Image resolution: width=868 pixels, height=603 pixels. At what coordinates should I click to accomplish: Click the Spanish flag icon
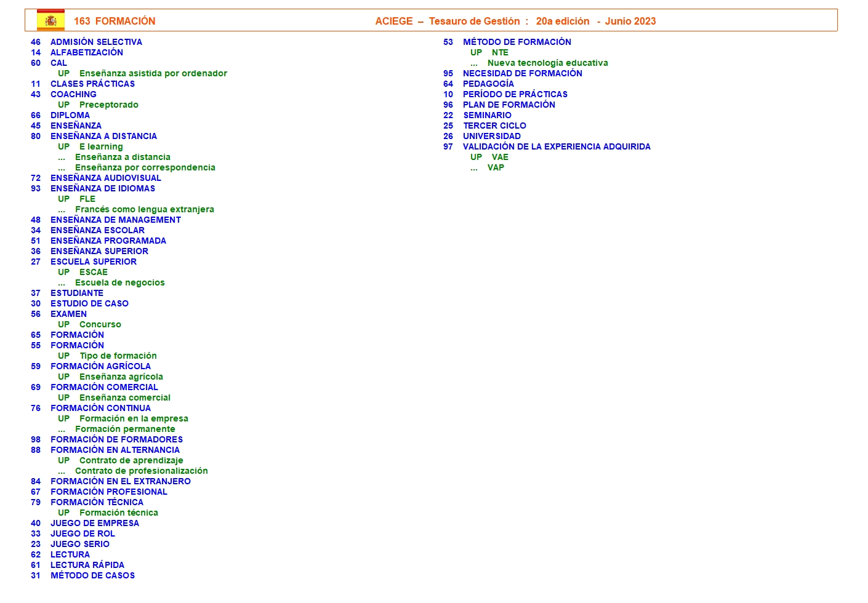[50, 20]
